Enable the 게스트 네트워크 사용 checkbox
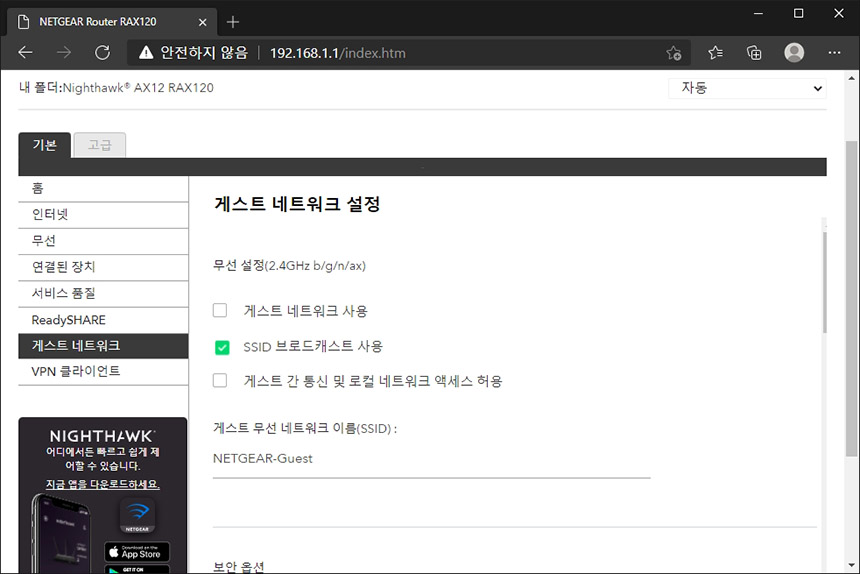The width and height of the screenshot is (860, 574). [220, 310]
